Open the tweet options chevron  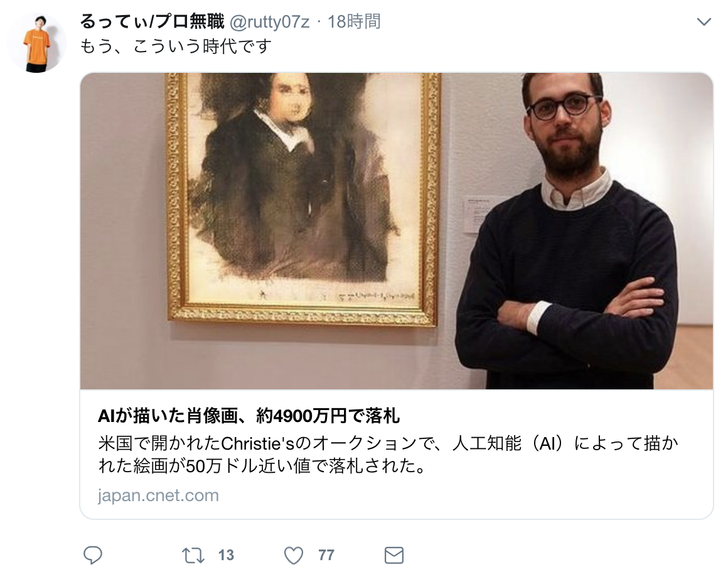pyautogui.click(x=704, y=22)
